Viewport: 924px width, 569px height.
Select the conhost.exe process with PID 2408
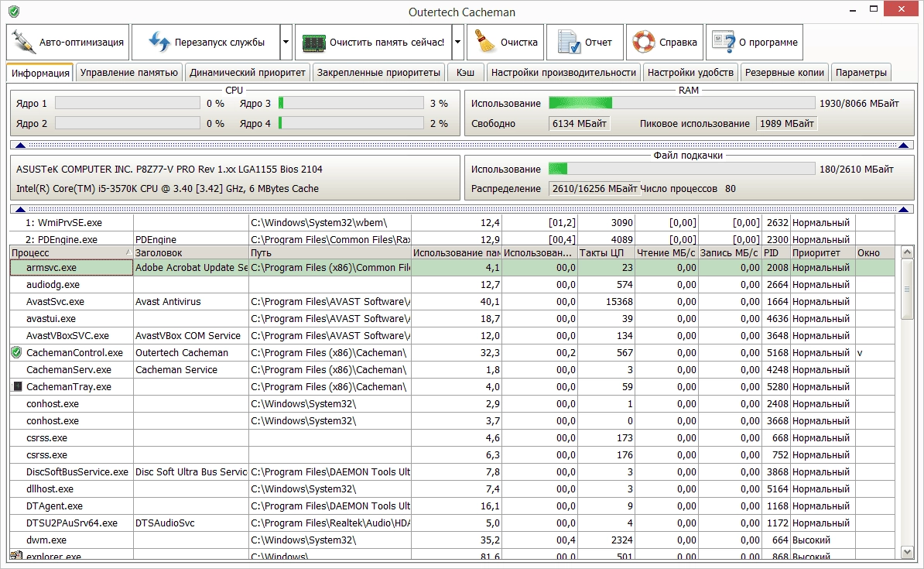pyautogui.click(x=452, y=404)
